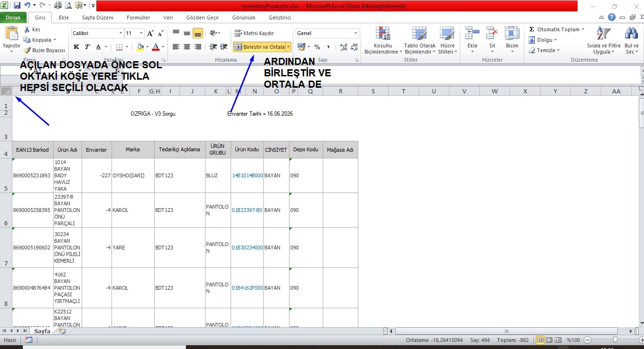
Task: Open the Dosya file tab
Action: tap(13, 18)
